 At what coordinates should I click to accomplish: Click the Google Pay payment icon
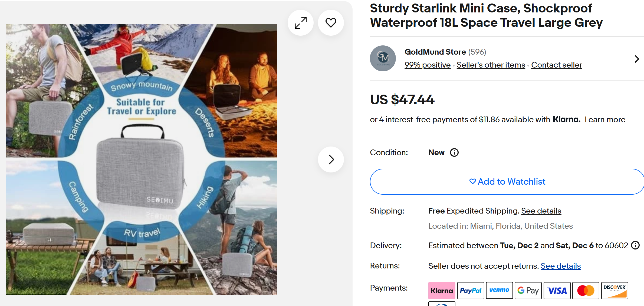(528, 291)
